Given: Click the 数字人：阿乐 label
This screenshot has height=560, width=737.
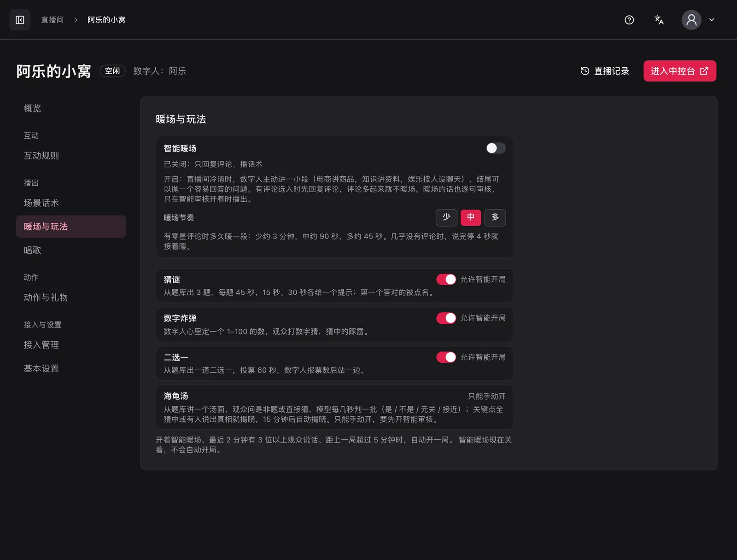Looking at the screenshot, I should coord(160,71).
